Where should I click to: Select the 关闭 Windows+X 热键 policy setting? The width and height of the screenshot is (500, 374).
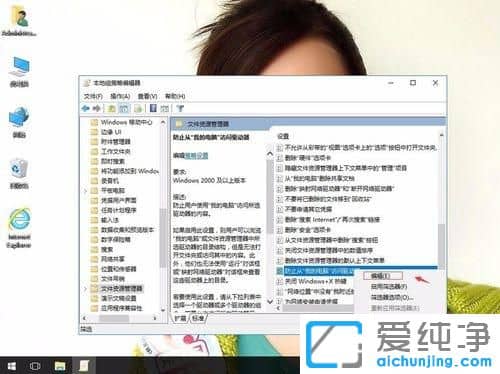tap(315, 281)
